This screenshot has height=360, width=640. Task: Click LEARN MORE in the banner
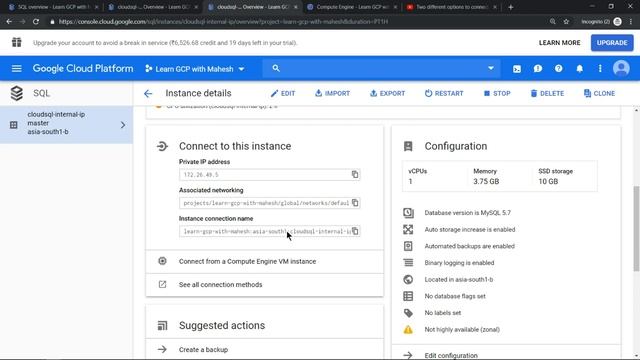click(x=559, y=43)
